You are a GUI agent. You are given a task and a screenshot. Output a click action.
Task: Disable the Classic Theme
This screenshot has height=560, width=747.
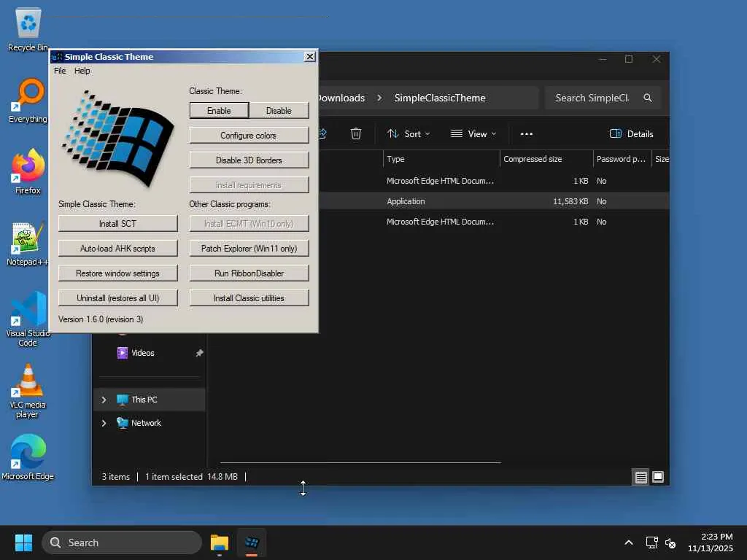click(279, 111)
